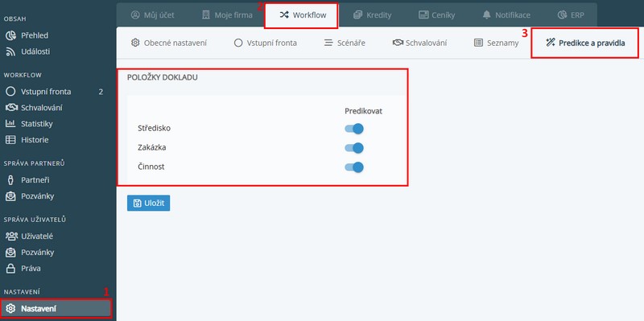Open the ERP tab
The height and width of the screenshot is (321, 644).
point(571,15)
